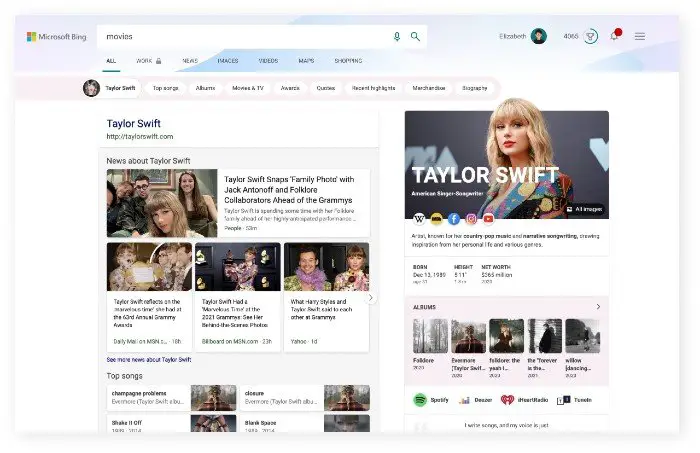This screenshot has height=453, width=700.
Task: Switch to the IMAGES search tab
Action: tap(228, 61)
